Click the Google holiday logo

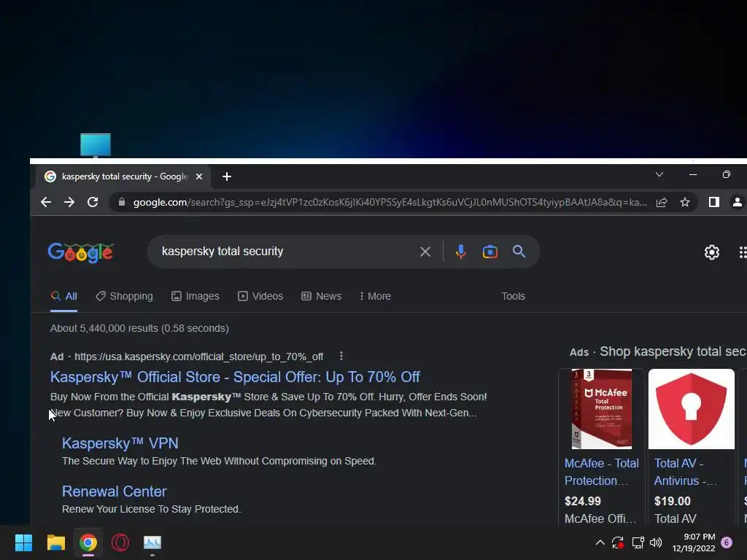click(x=80, y=252)
